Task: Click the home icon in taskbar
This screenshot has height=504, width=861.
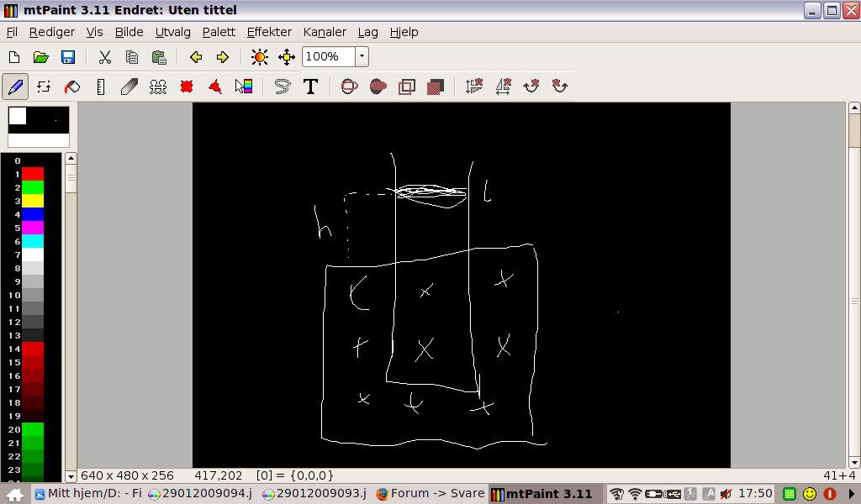Action: point(15,494)
